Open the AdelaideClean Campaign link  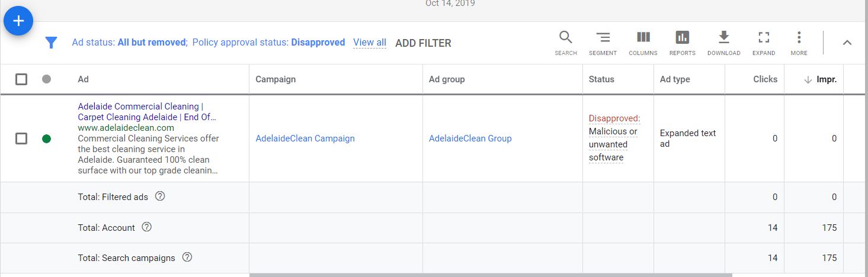[x=305, y=138]
